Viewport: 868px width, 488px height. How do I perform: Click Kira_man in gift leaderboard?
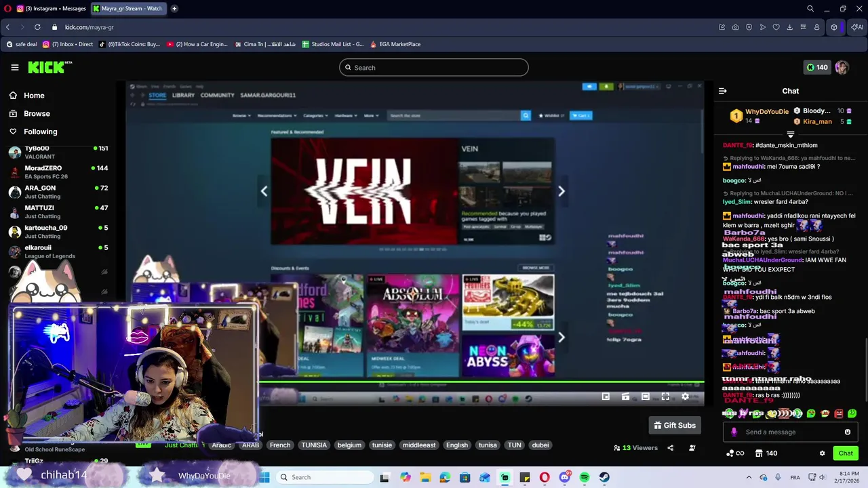817,122
